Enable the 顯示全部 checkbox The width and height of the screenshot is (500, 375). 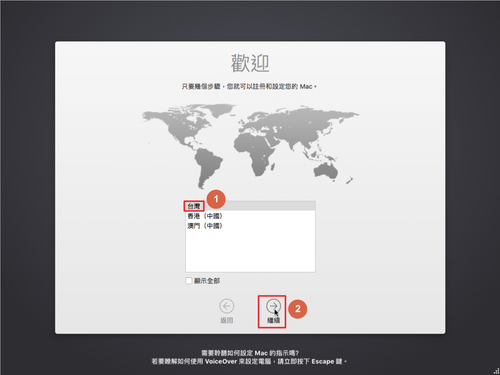click(189, 281)
